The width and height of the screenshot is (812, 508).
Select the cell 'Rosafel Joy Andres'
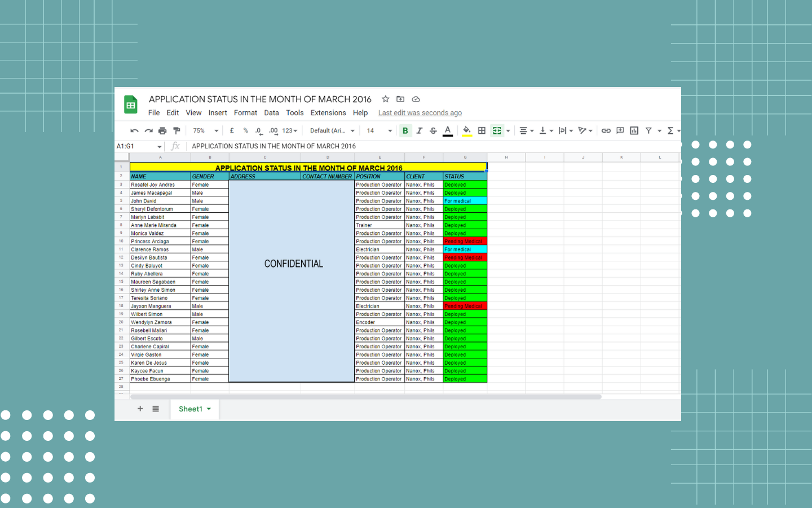[x=160, y=185]
